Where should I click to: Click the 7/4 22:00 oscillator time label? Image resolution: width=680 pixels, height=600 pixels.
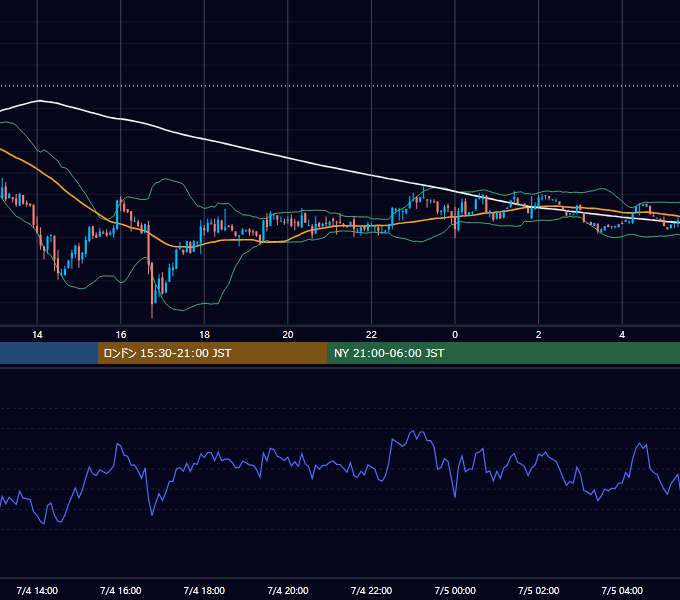371,590
